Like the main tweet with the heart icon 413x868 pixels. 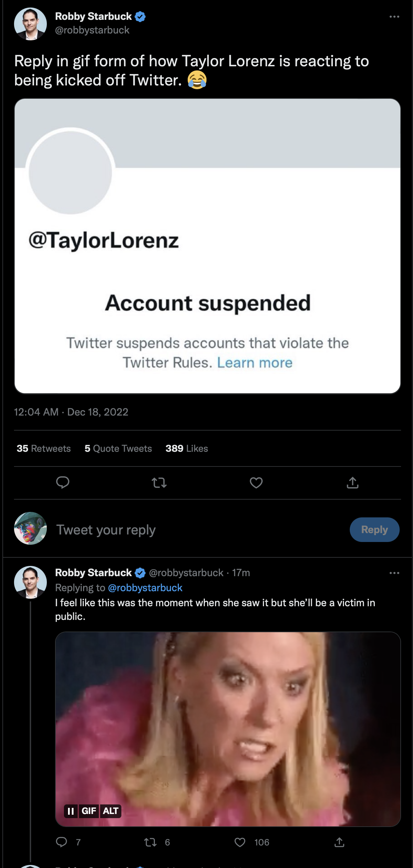(256, 483)
